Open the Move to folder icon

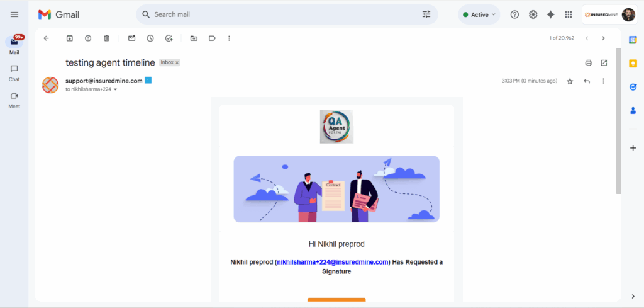click(x=194, y=38)
